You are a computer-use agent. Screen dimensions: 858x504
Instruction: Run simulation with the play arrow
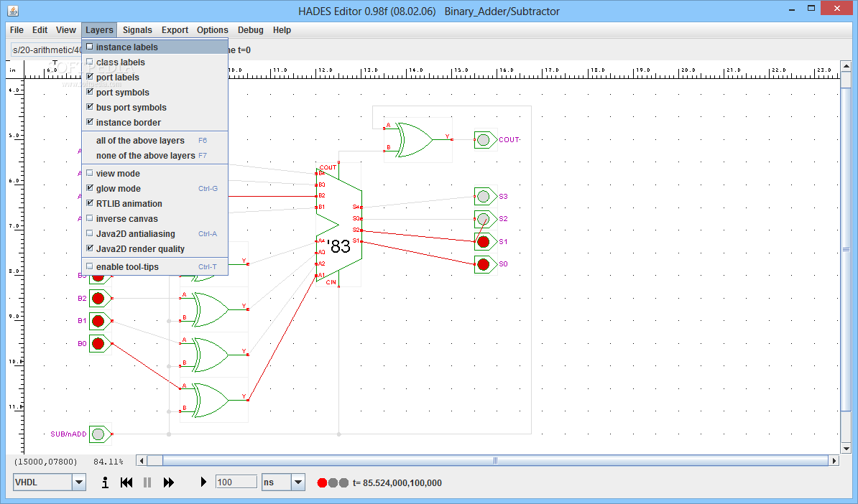pyautogui.click(x=203, y=482)
